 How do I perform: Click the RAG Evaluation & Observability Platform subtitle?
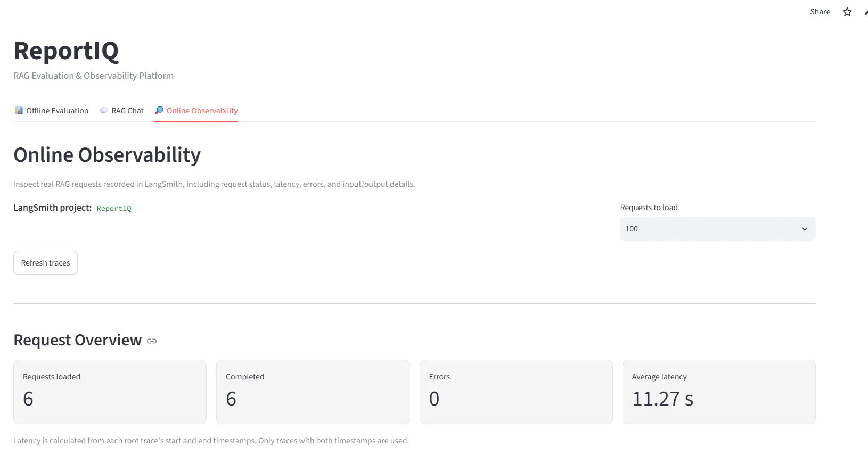click(x=93, y=76)
